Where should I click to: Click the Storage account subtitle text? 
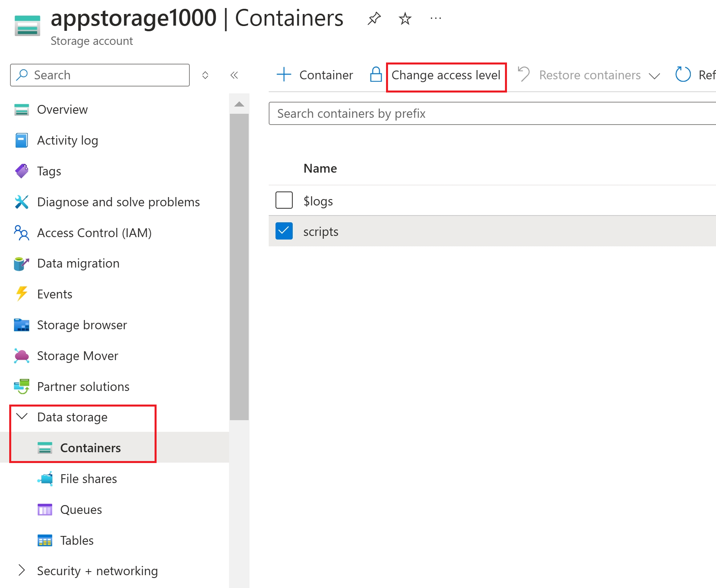(x=92, y=41)
